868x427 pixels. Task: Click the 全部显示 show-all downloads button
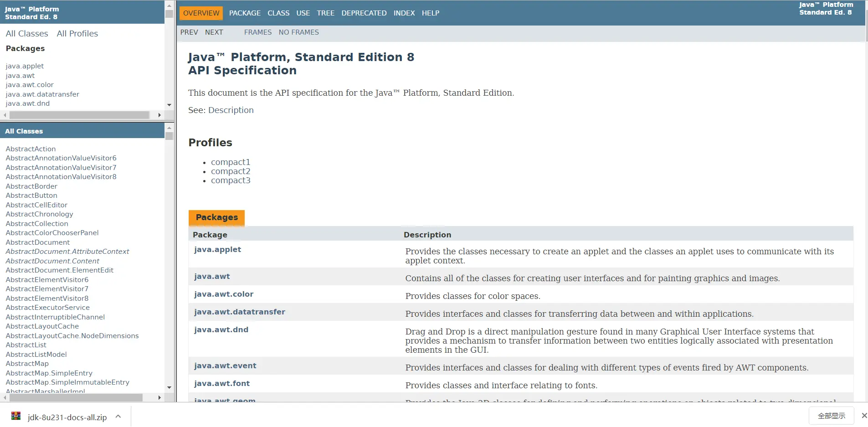pos(831,416)
